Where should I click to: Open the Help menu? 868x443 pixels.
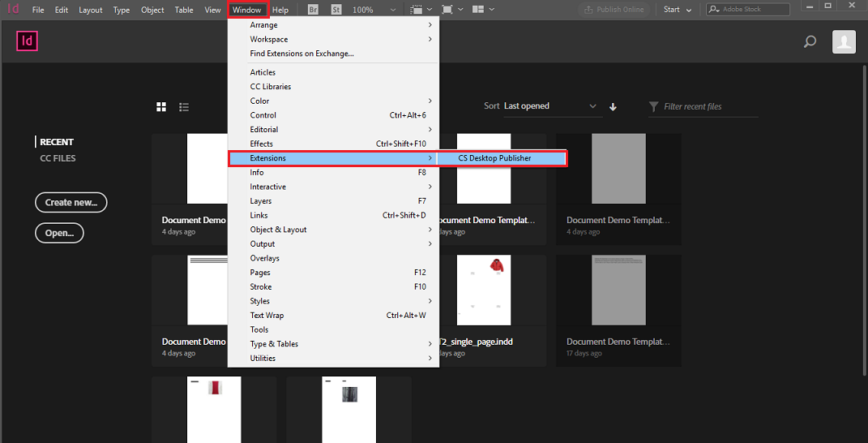280,10
